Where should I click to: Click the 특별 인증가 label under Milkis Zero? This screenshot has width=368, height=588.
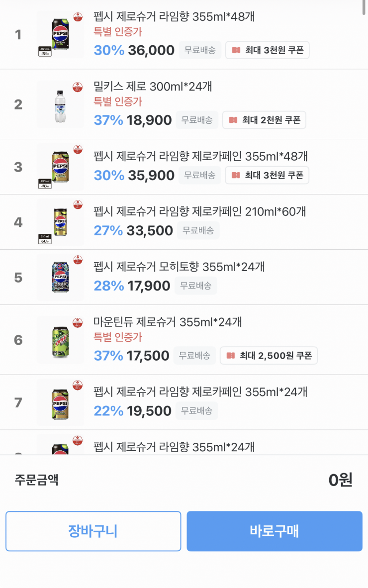tap(118, 101)
